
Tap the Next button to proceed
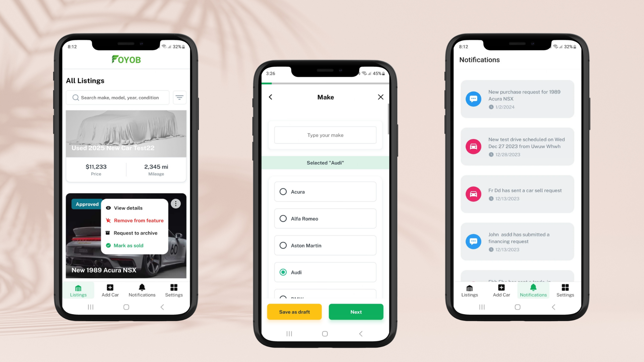point(356,312)
